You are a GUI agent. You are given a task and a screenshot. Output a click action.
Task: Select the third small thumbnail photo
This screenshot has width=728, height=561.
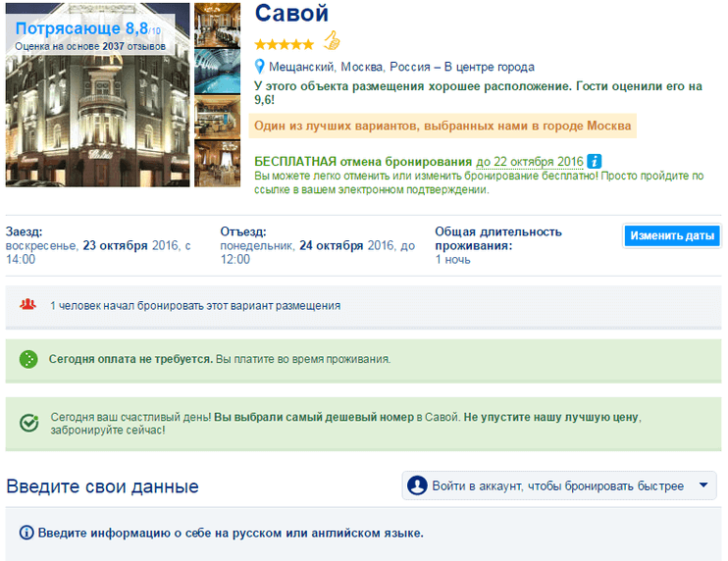pyautogui.click(x=218, y=117)
